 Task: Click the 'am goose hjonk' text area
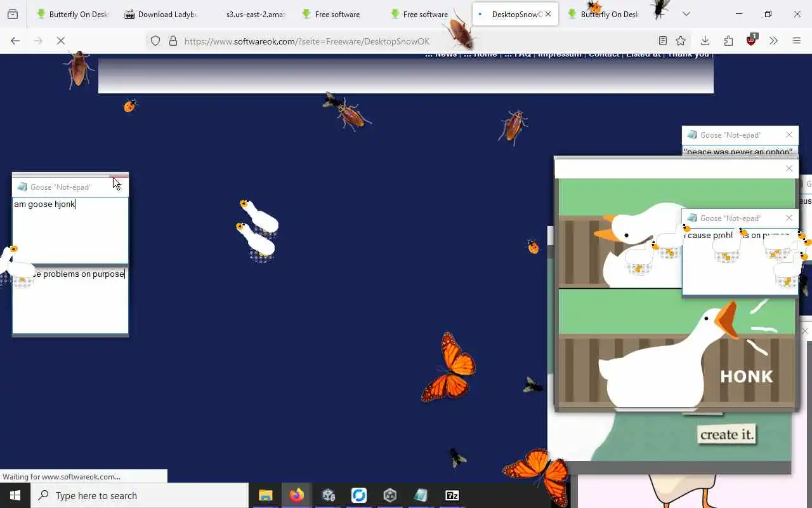pos(70,231)
